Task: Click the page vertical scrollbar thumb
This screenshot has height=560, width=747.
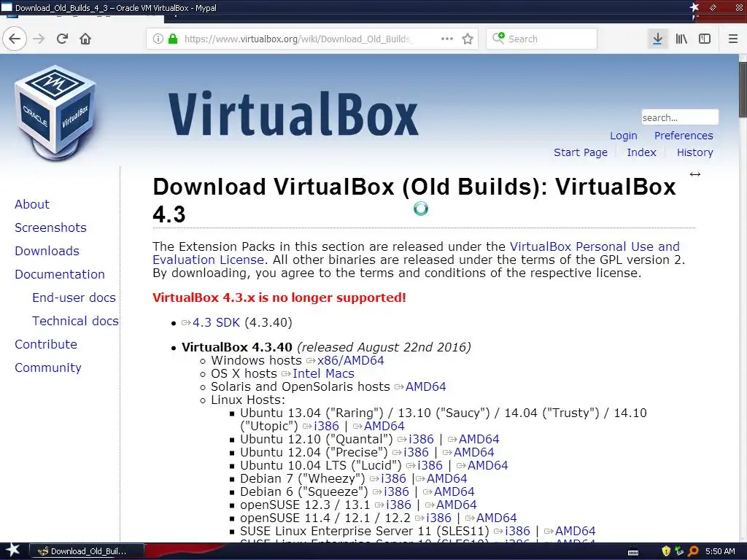Action: [x=743, y=89]
